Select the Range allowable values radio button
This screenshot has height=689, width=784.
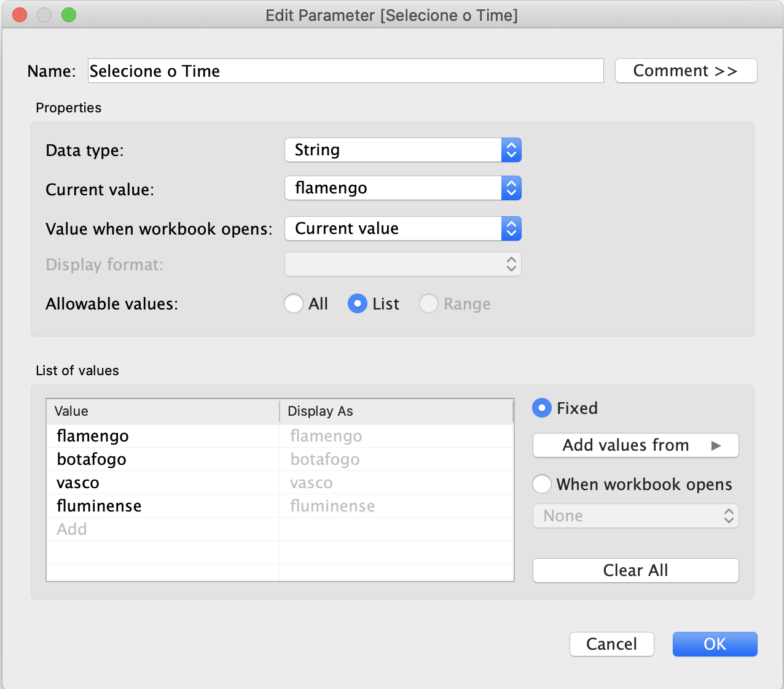click(x=429, y=303)
